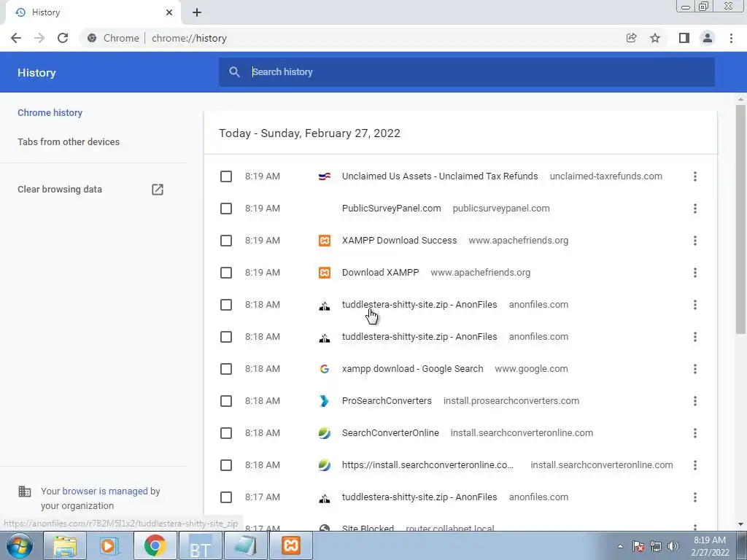Select Chrome history in the sidebar
The width and height of the screenshot is (747, 560).
[50, 113]
